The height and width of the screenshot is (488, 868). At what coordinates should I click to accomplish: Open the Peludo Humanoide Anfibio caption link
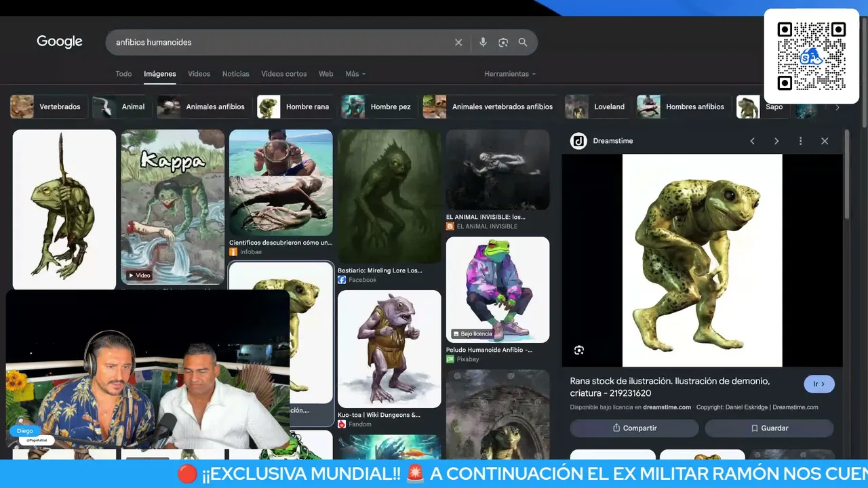pyautogui.click(x=490, y=350)
